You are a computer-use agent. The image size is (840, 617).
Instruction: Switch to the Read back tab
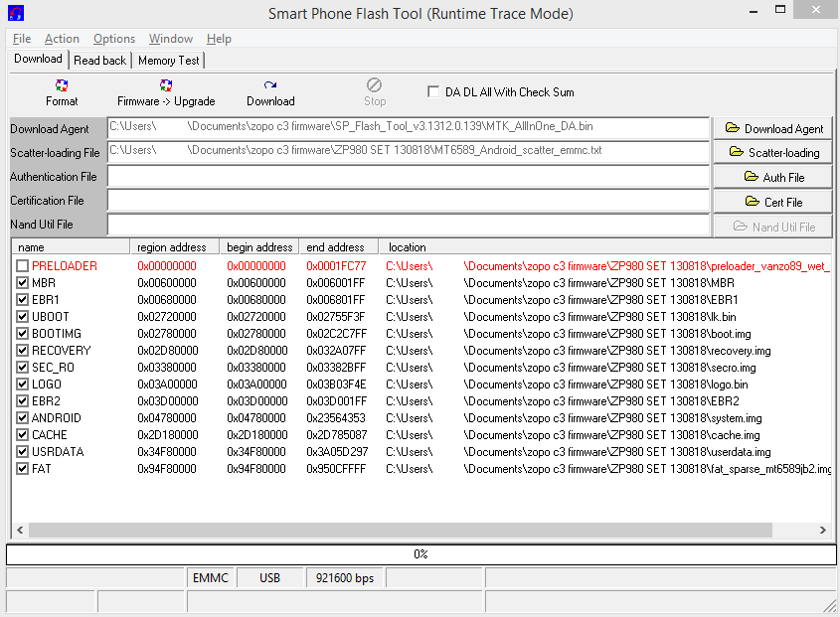click(x=100, y=61)
